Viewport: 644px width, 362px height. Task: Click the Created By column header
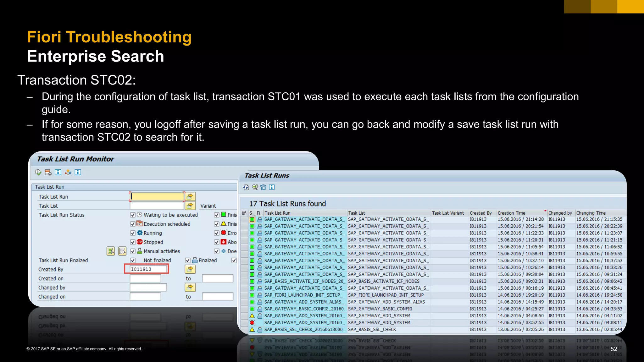[x=482, y=213]
